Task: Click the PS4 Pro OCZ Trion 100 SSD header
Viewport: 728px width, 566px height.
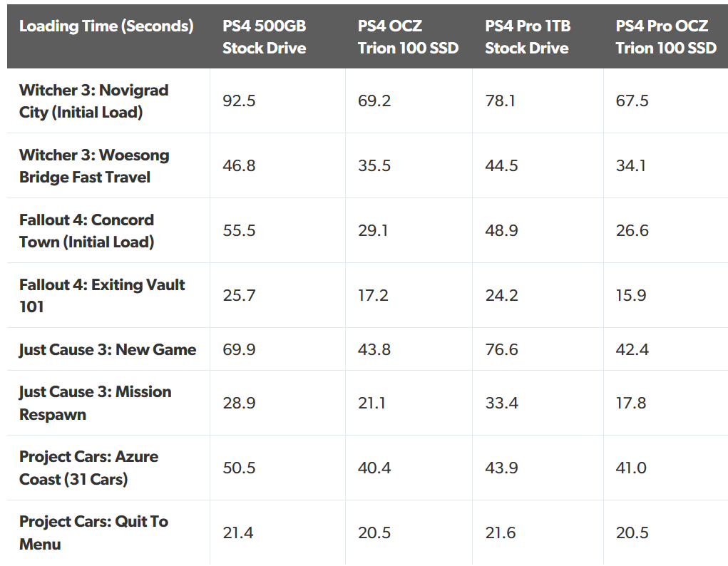Action: coord(666,37)
